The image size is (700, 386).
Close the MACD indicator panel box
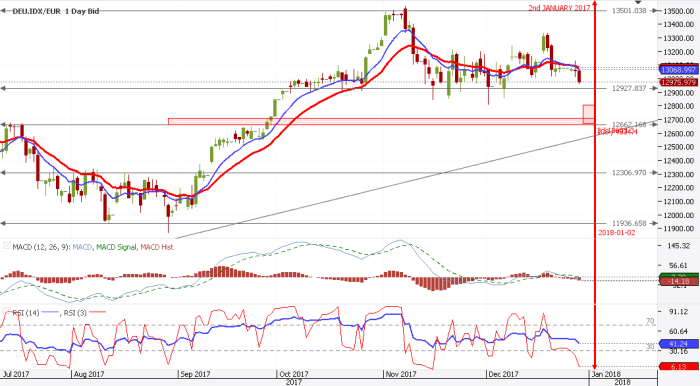point(7,245)
